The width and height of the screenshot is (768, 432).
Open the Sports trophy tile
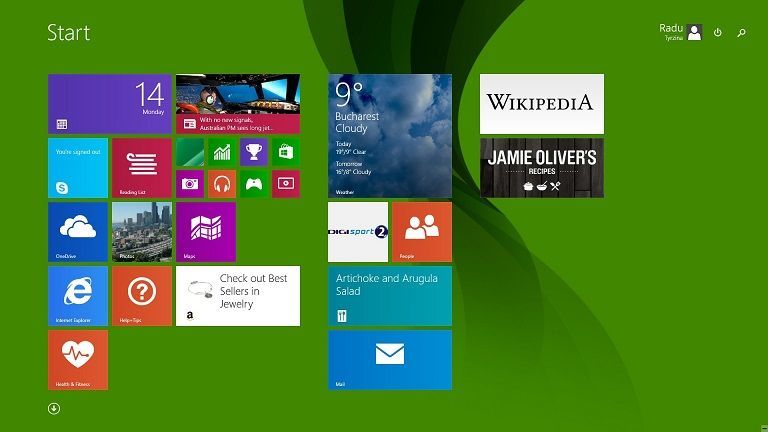point(254,152)
